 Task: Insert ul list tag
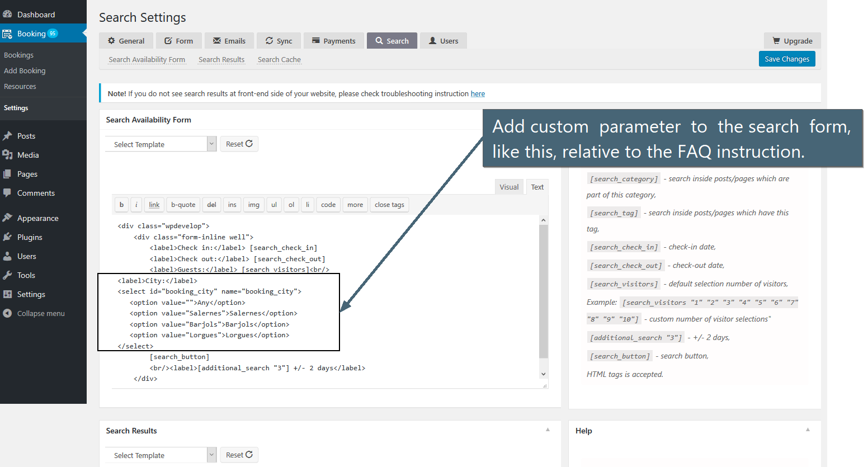274,205
